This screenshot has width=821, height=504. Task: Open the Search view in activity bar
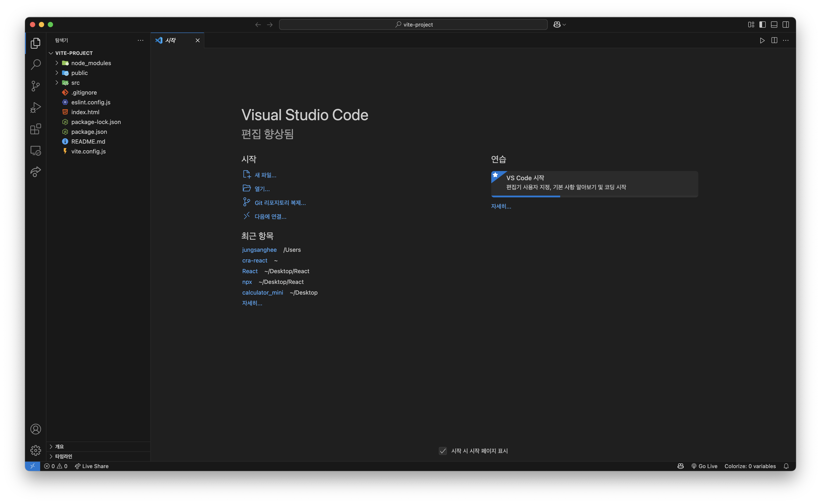(36, 64)
